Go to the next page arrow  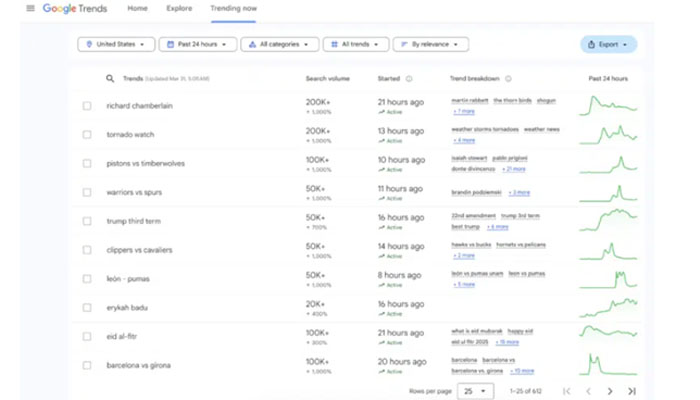tap(610, 391)
